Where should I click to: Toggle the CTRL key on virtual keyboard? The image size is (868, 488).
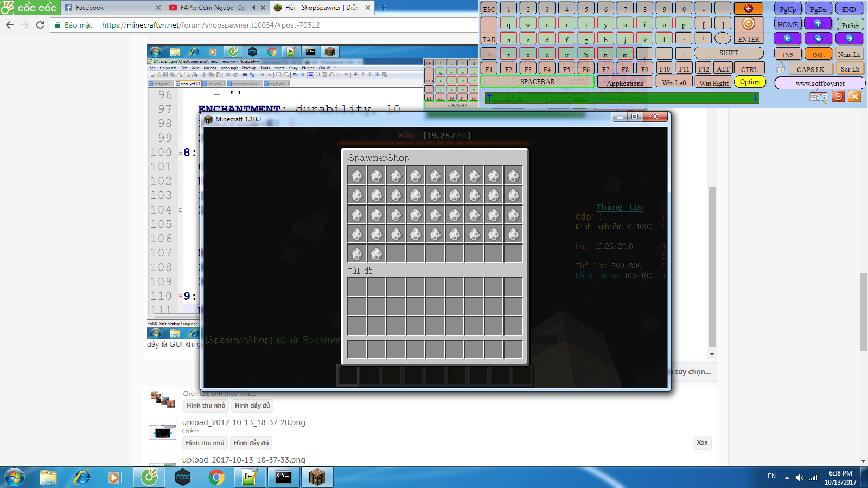[x=749, y=69]
